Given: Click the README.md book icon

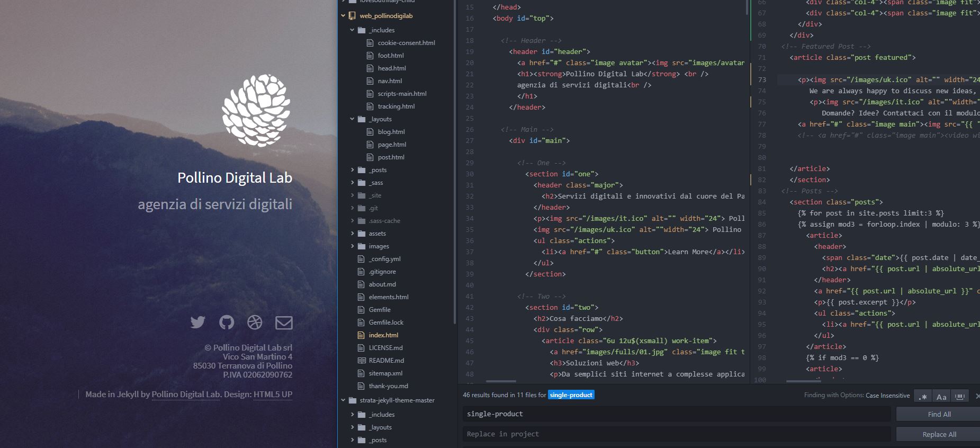Looking at the screenshot, I should [362, 361].
